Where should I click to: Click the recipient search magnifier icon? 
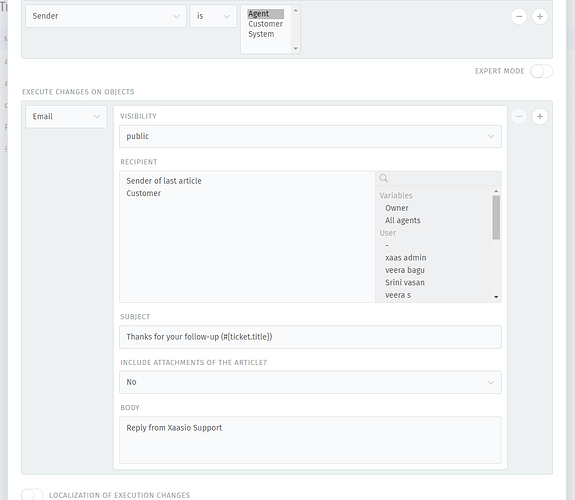[x=384, y=178]
